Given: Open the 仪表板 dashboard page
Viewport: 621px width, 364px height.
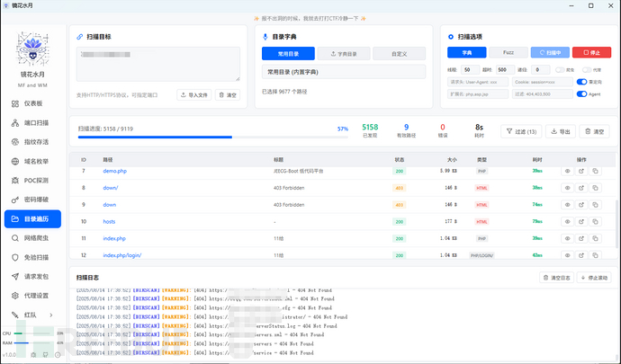Looking at the screenshot, I should pos(32,103).
